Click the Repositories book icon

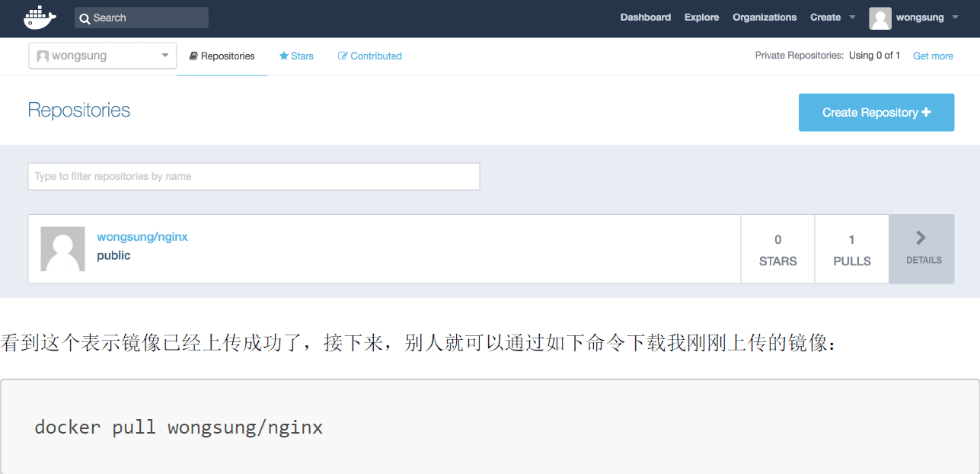[194, 55]
